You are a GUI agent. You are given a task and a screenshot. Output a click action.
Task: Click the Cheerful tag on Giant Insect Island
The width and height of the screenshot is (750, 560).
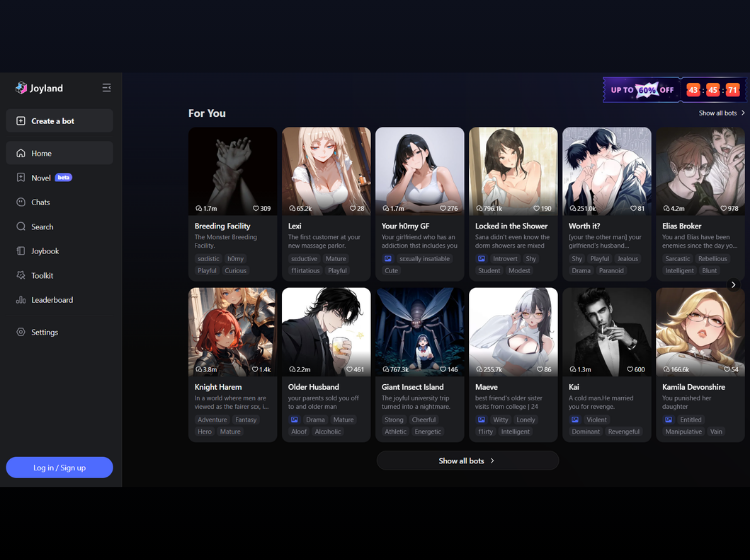pos(424,419)
